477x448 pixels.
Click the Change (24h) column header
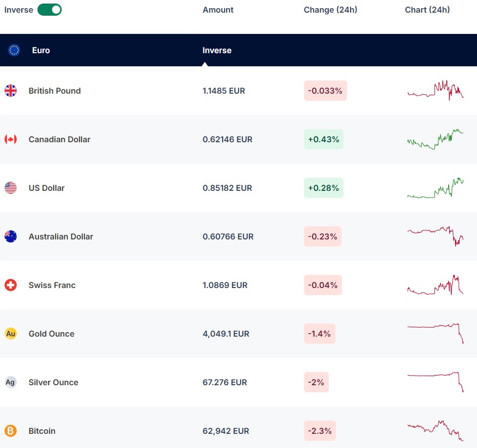point(330,10)
